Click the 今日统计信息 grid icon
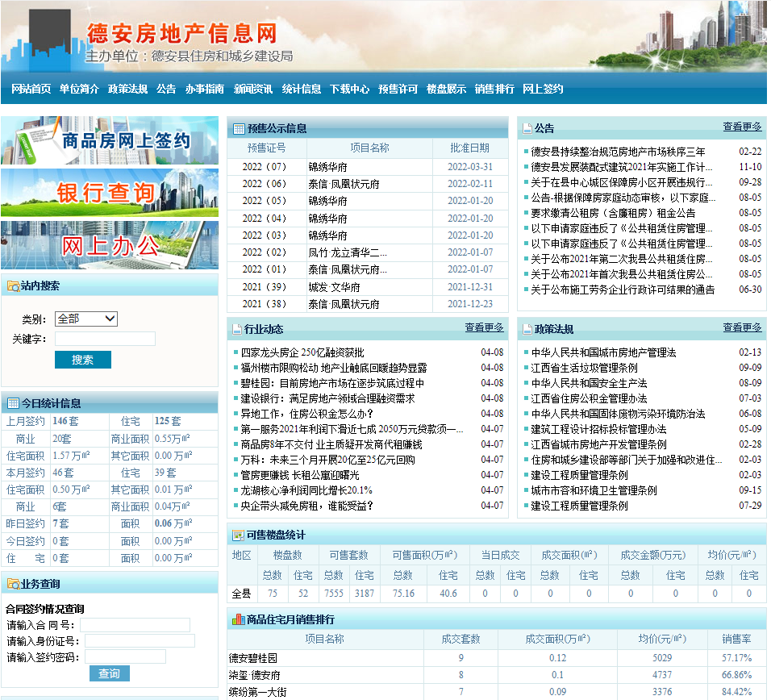 click(x=12, y=403)
